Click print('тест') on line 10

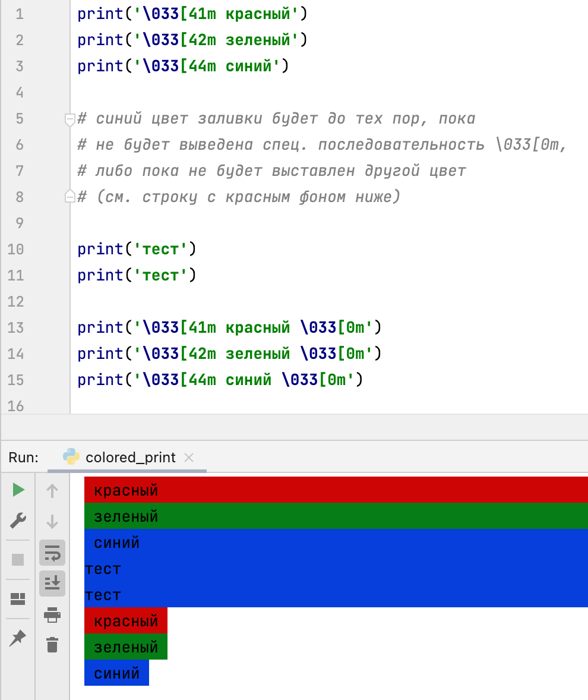137,249
